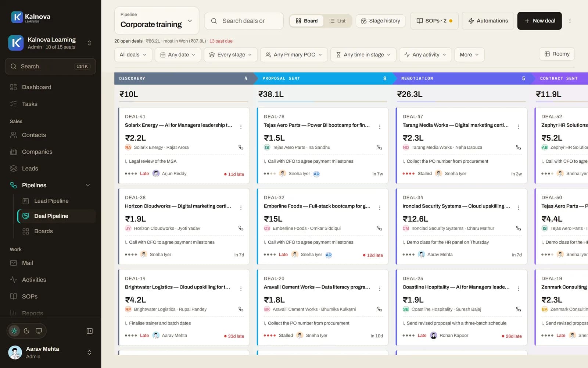The image size is (588, 368).
Task: Open the All deals filter dropdown
Action: tap(133, 55)
